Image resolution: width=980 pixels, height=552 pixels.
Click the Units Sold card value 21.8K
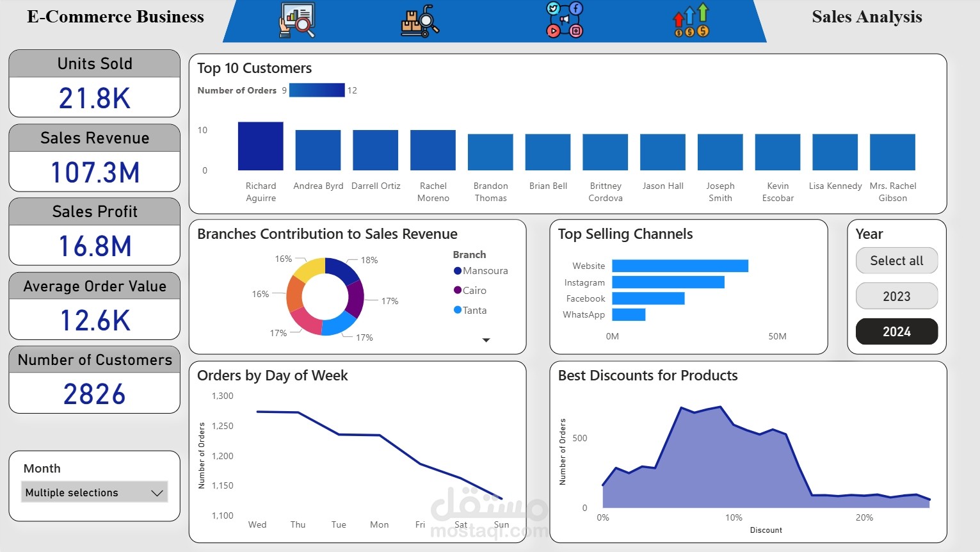[x=95, y=99]
